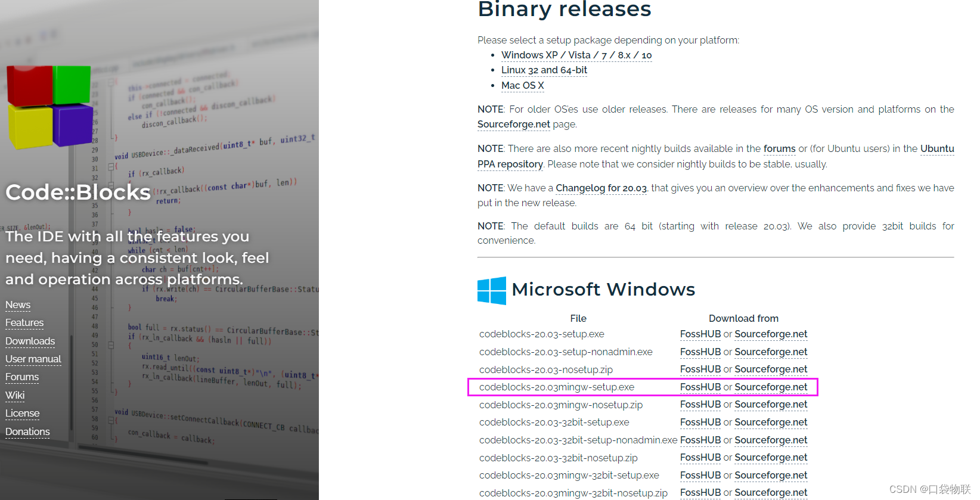Screen dimensions: 980x500
Task: Open the Wiki sidebar link
Action: [x=15, y=396]
